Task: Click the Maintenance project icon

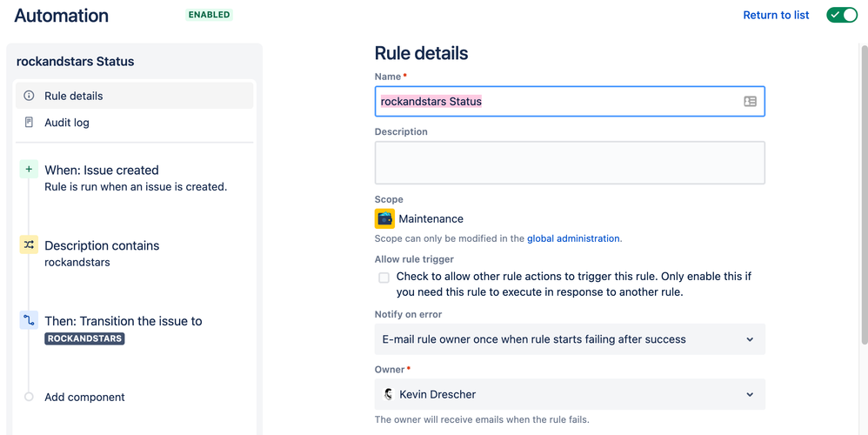Action: pos(384,218)
